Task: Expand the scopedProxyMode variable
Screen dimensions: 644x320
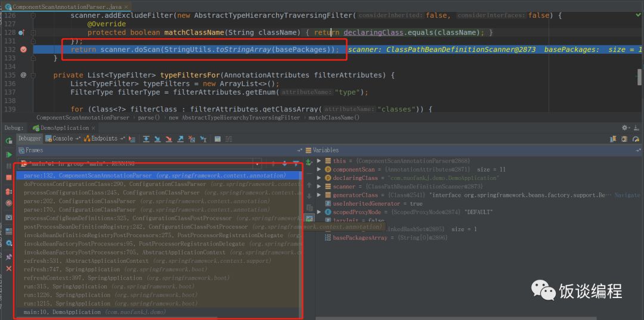Action: point(319,212)
